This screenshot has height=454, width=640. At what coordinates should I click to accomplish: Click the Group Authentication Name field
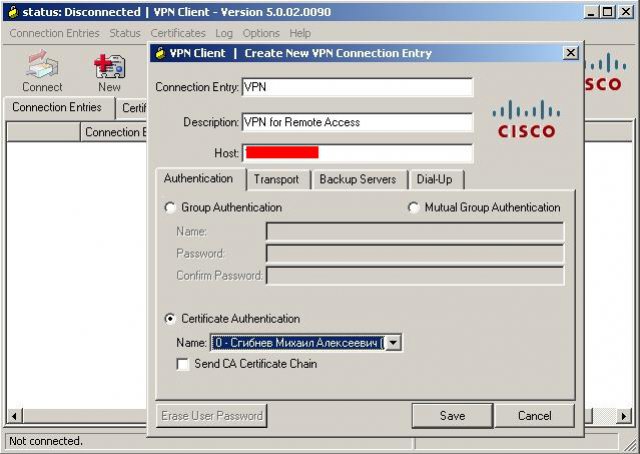[415, 231]
